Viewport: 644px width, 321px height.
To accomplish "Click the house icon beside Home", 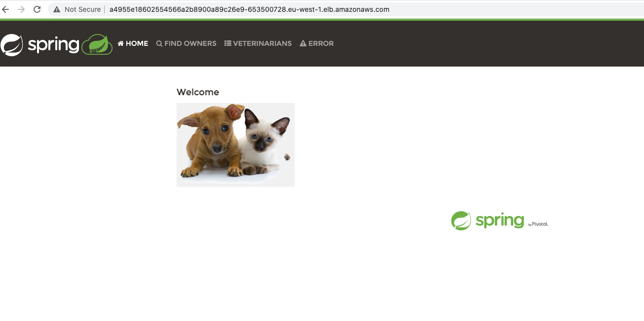I will pyautogui.click(x=120, y=43).
